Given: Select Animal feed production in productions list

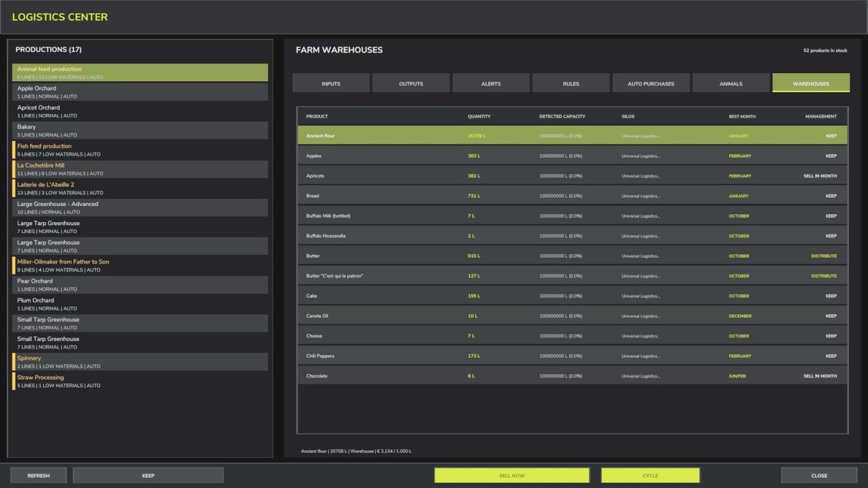Looking at the screenshot, I should tap(140, 73).
